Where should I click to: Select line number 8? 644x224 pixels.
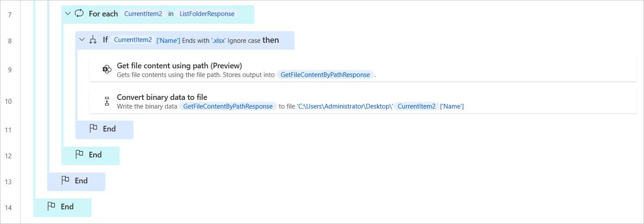pos(10,41)
